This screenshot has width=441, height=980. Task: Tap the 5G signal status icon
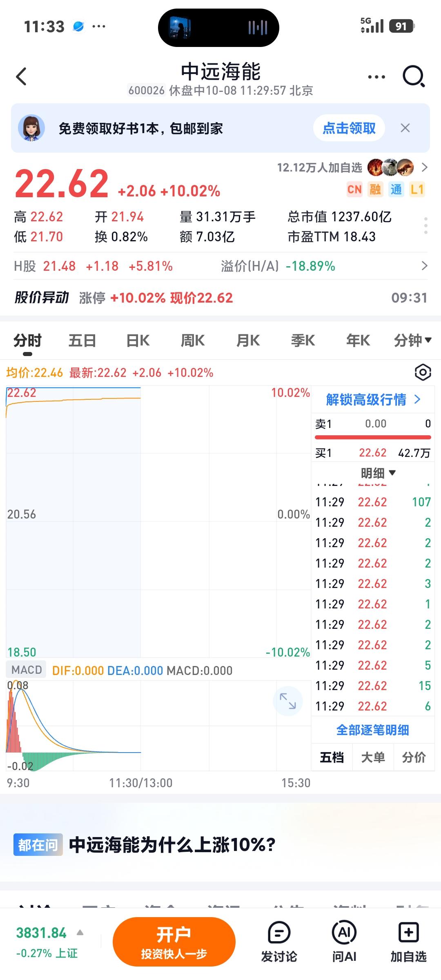click(372, 26)
